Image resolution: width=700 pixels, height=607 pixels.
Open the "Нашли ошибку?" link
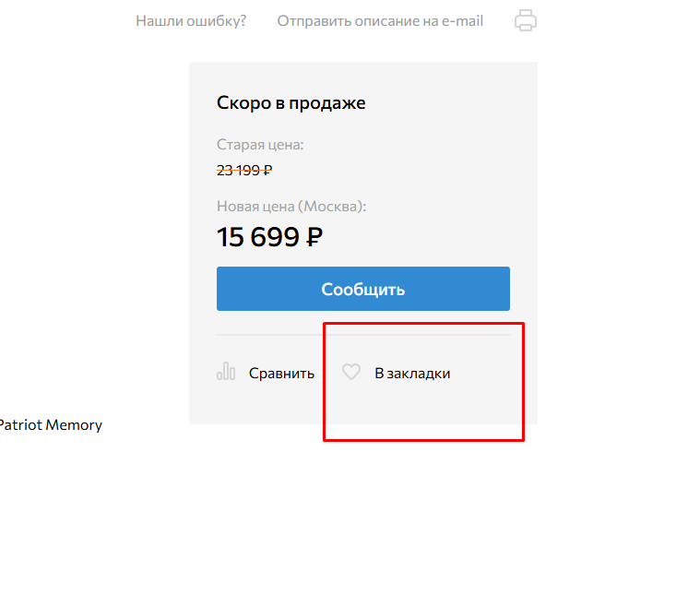coord(191,20)
